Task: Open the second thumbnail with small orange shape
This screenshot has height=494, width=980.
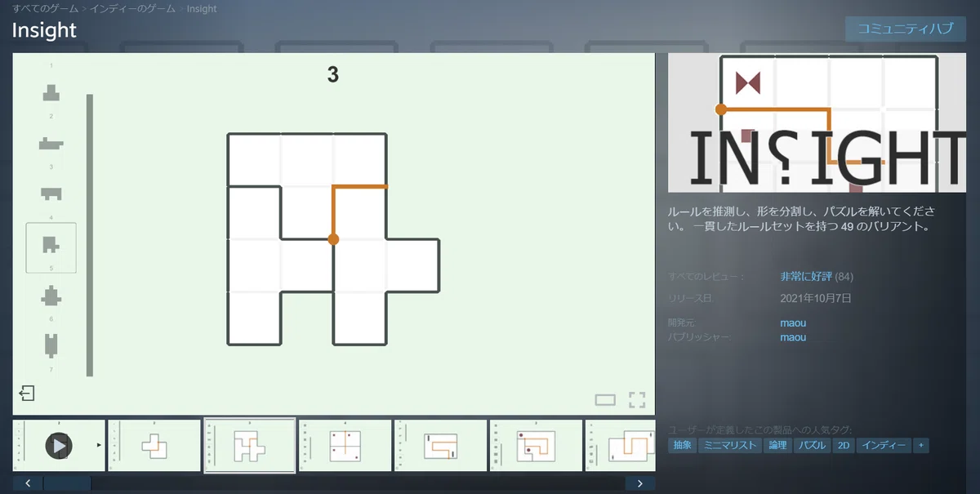Action: pos(154,445)
